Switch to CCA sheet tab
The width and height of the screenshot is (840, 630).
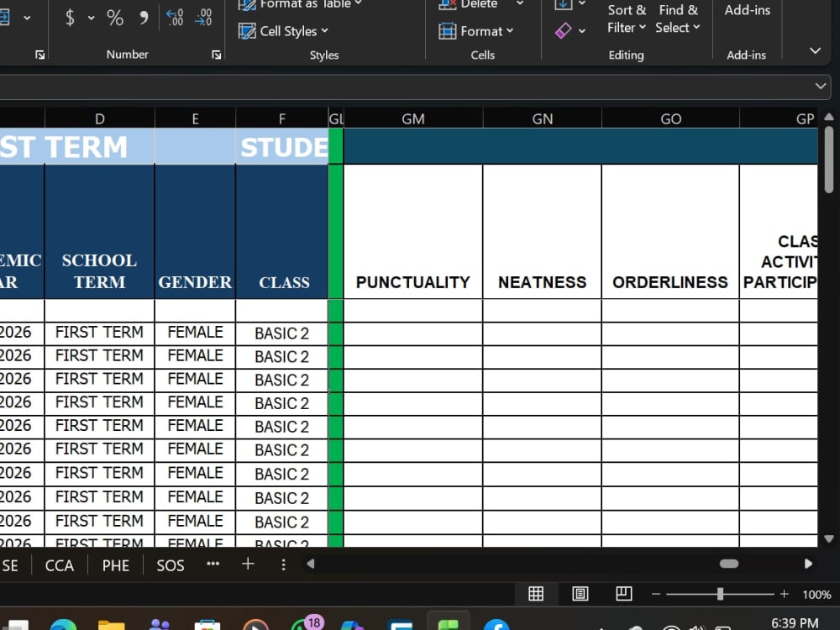click(60, 565)
